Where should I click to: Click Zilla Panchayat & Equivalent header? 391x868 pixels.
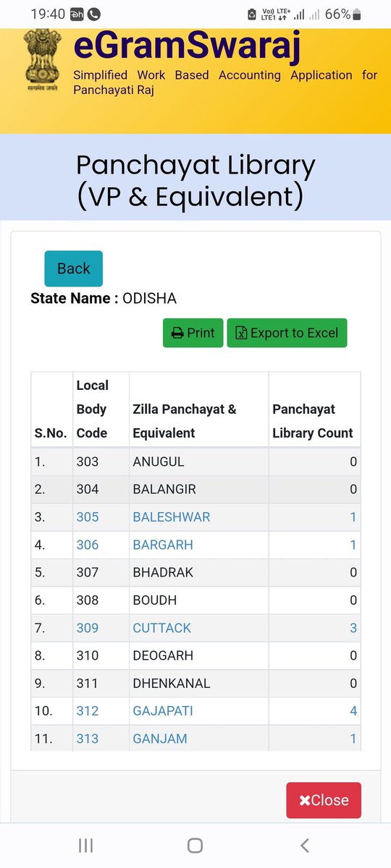pos(185,421)
